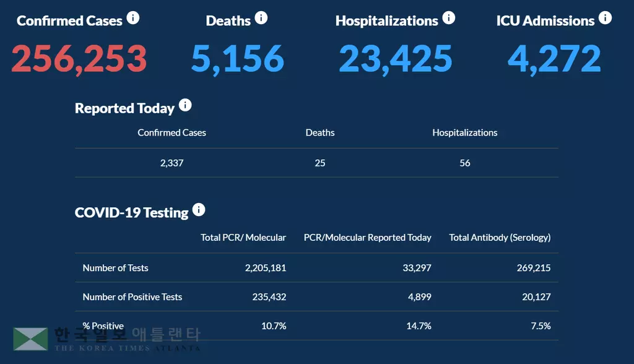The width and height of the screenshot is (634, 364).
Task: Show ICU Admissions info tooltip icon
Action: 605,18
